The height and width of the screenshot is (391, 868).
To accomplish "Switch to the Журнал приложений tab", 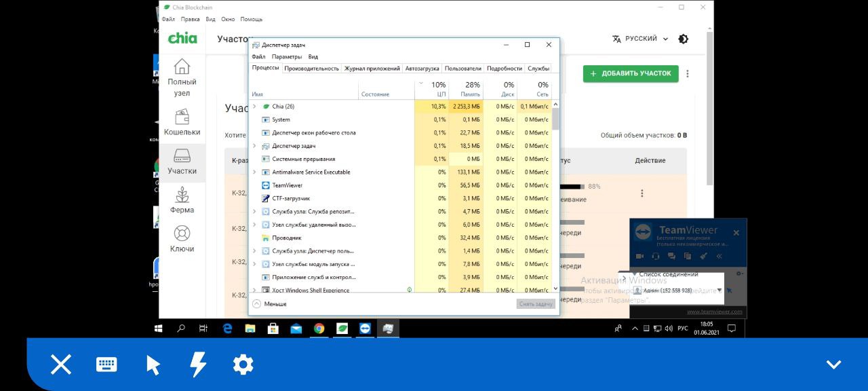I will 372,69.
